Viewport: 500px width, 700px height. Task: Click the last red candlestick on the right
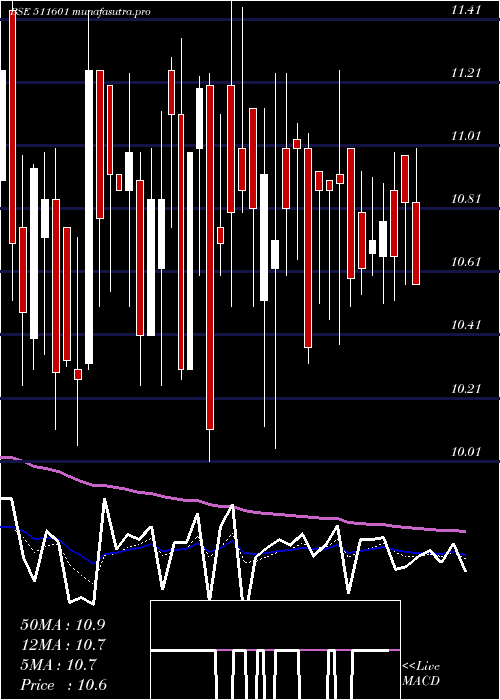coord(416,243)
